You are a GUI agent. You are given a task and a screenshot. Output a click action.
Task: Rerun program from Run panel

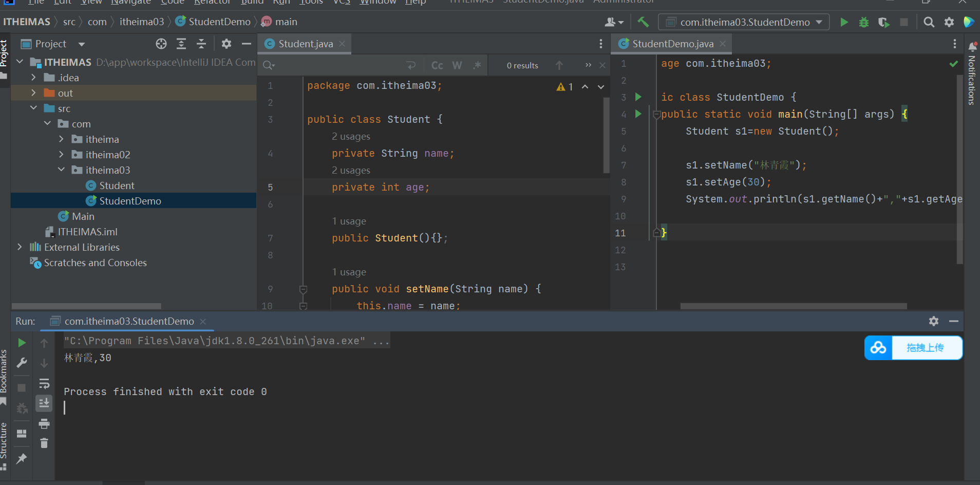[x=22, y=343]
